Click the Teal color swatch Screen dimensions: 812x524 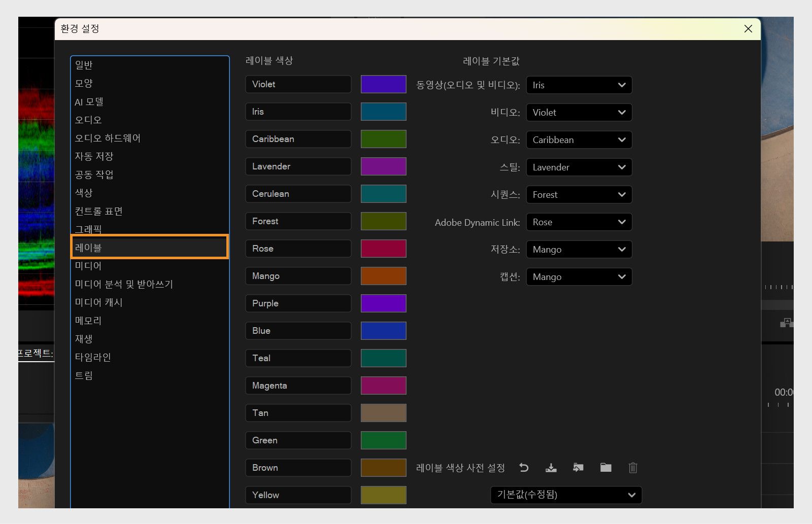pos(383,358)
